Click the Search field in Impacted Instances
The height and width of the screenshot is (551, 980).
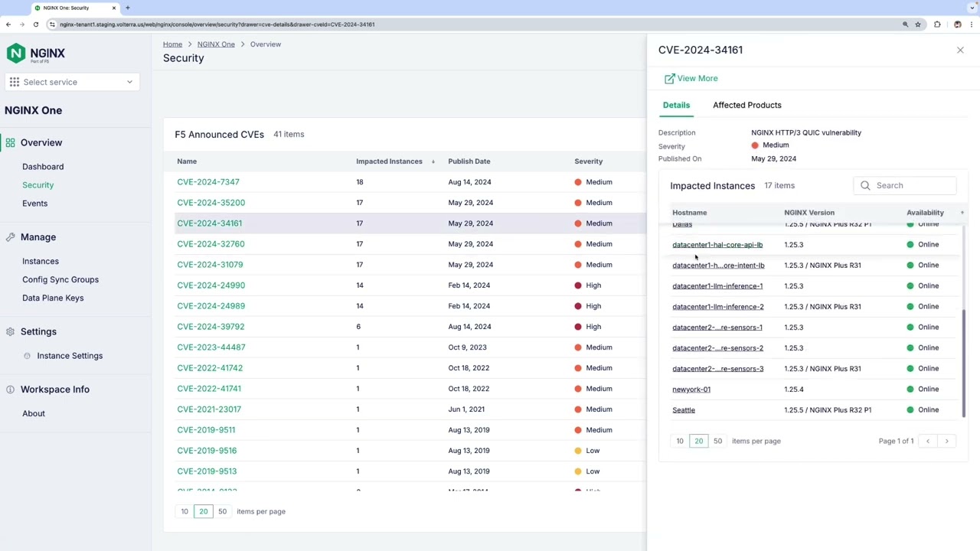tap(905, 185)
